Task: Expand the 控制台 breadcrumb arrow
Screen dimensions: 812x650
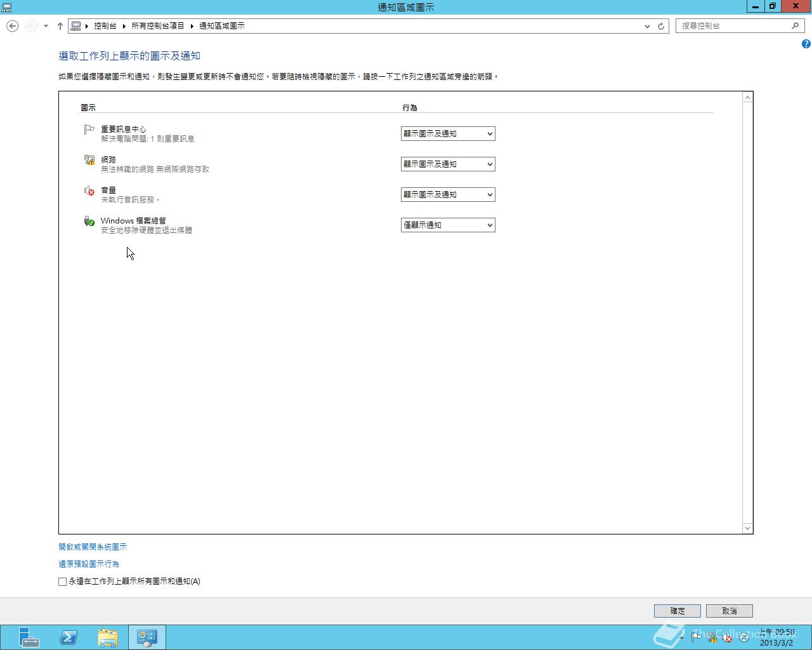Action: tap(124, 26)
